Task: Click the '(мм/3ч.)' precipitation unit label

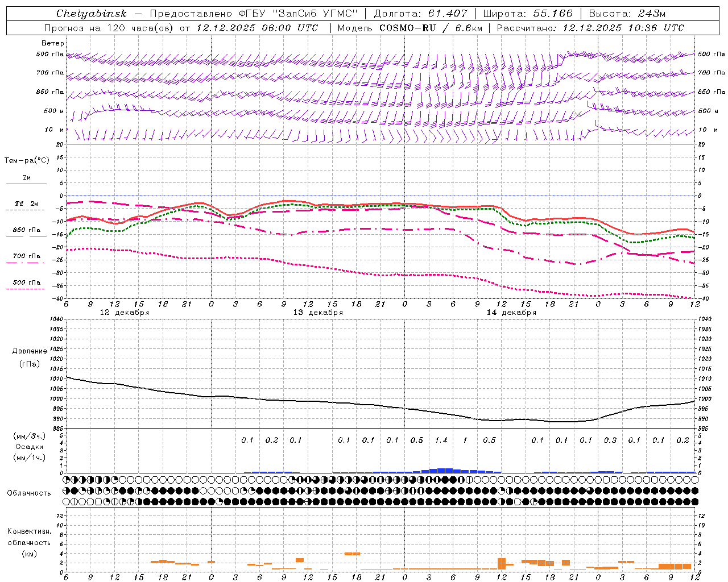Action: pyautogui.click(x=30, y=436)
